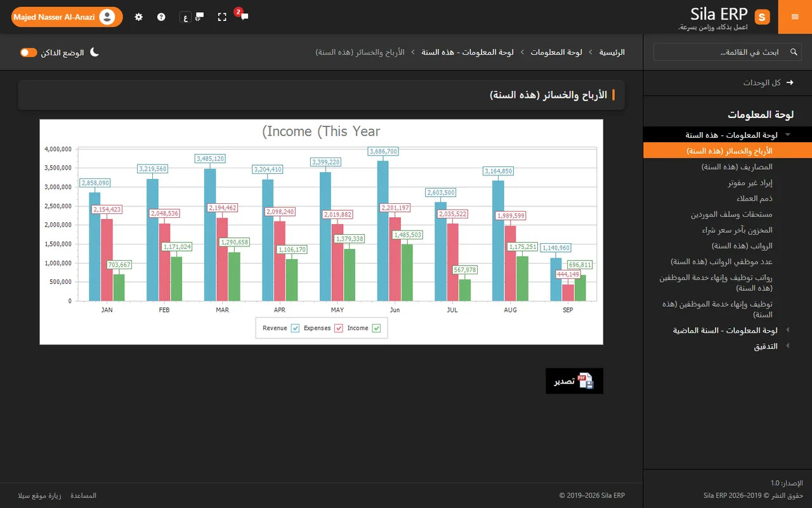
Task: Click the user avatar icon
Action: (x=108, y=17)
